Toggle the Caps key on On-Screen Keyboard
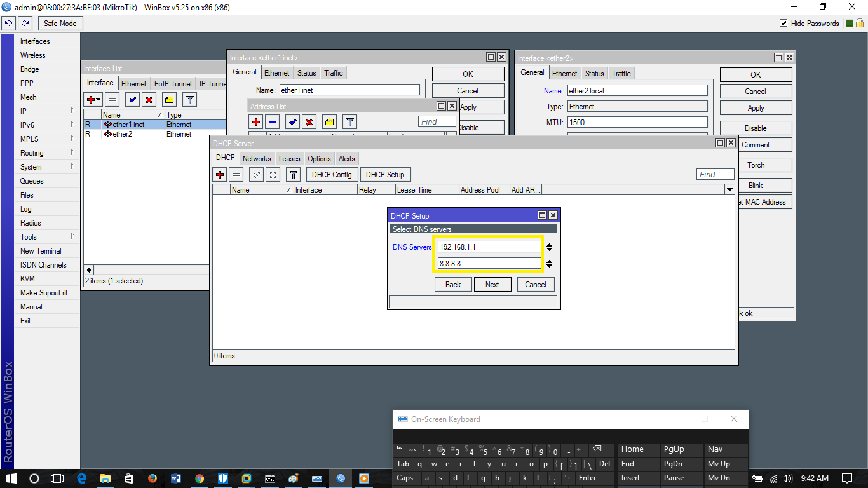This screenshot has width=868, height=488. (x=405, y=478)
